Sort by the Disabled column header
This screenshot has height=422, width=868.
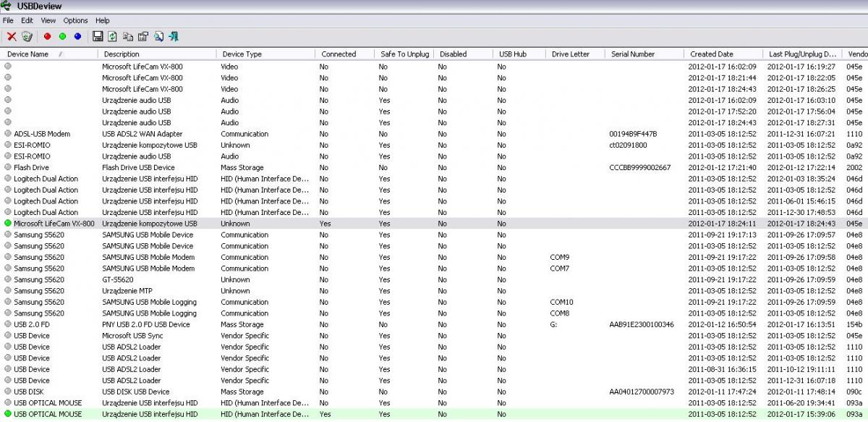[463, 54]
